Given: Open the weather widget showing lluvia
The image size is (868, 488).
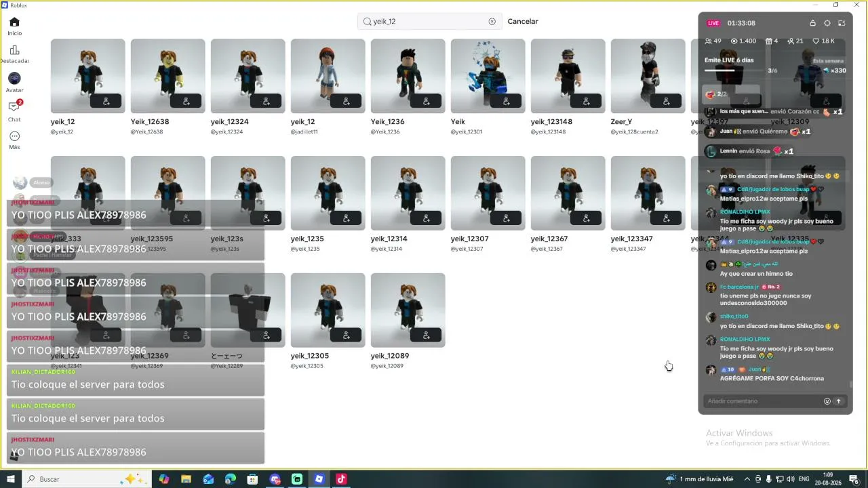Looking at the screenshot, I should point(699,479).
